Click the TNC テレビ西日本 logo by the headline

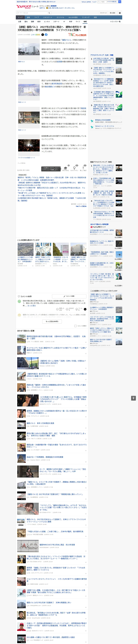coord(77,35)
